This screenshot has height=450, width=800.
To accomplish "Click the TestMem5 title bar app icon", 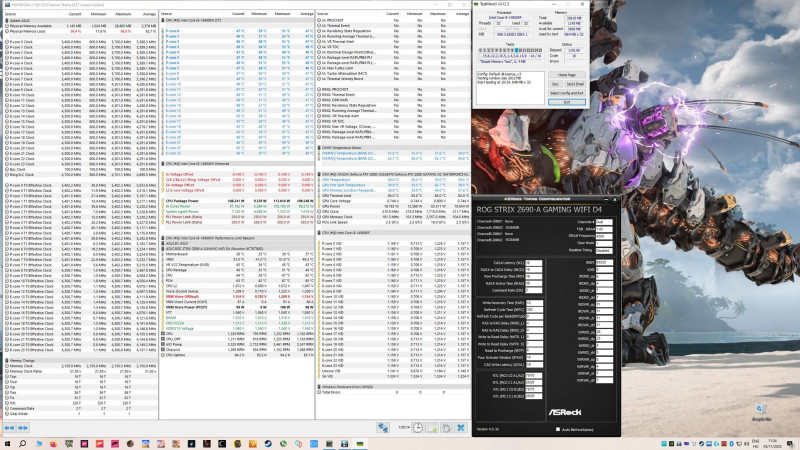I will pos(477,4).
